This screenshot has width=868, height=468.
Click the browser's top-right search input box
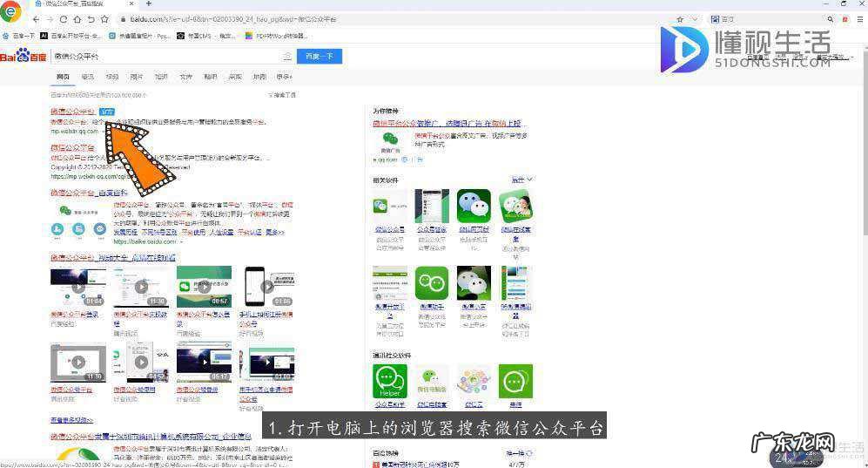[x=772, y=19]
